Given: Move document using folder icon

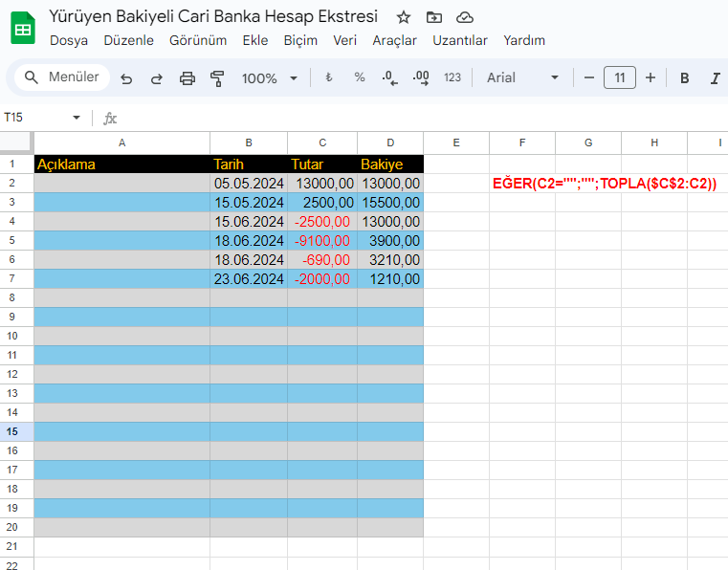Looking at the screenshot, I should pos(434,17).
